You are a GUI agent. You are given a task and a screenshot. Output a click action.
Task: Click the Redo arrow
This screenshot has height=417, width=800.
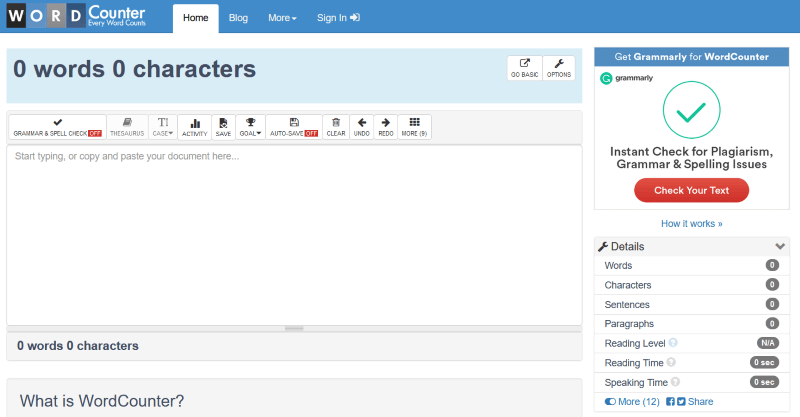tap(386, 127)
